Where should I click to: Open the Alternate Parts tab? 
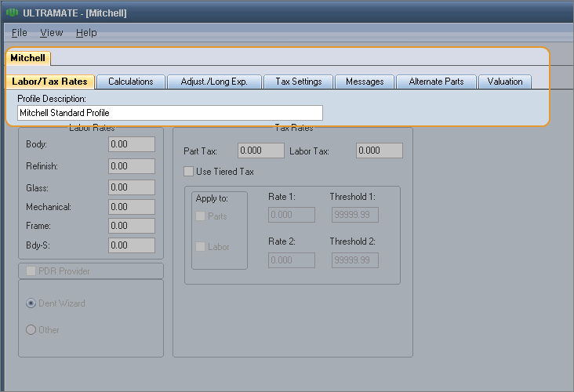point(436,82)
